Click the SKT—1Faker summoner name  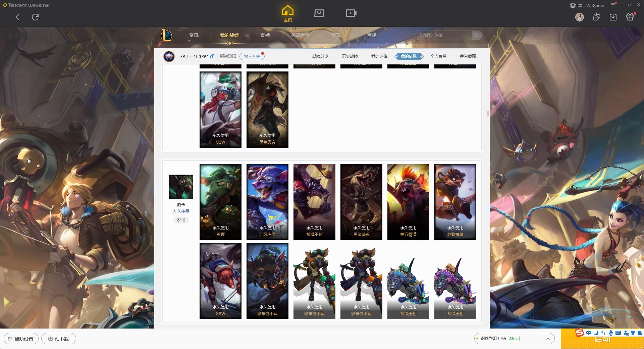tap(194, 56)
